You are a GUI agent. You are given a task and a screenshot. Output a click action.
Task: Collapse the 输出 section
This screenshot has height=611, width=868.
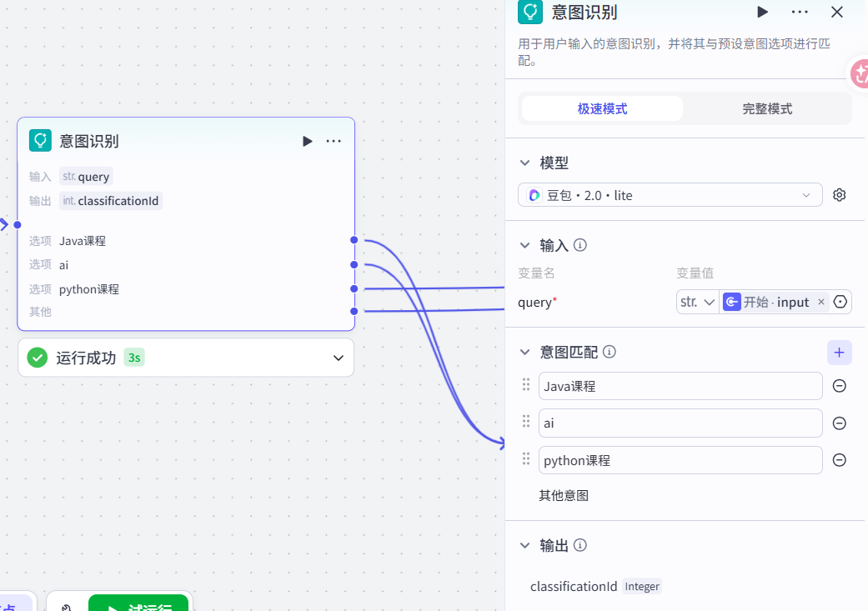[524, 545]
